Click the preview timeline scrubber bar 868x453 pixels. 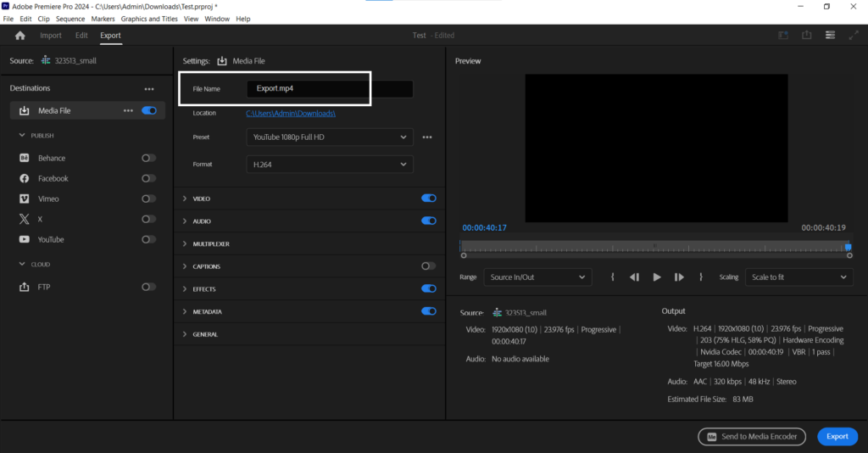(655, 247)
